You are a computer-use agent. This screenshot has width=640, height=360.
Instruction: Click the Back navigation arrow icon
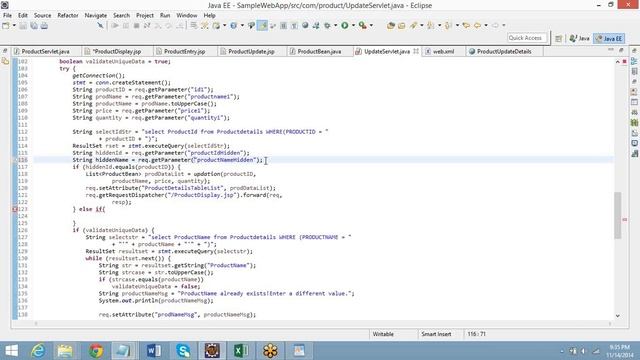[x=477, y=25]
